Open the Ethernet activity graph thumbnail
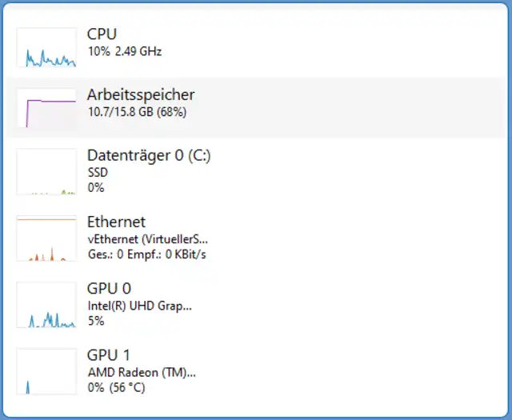 [x=46, y=239]
